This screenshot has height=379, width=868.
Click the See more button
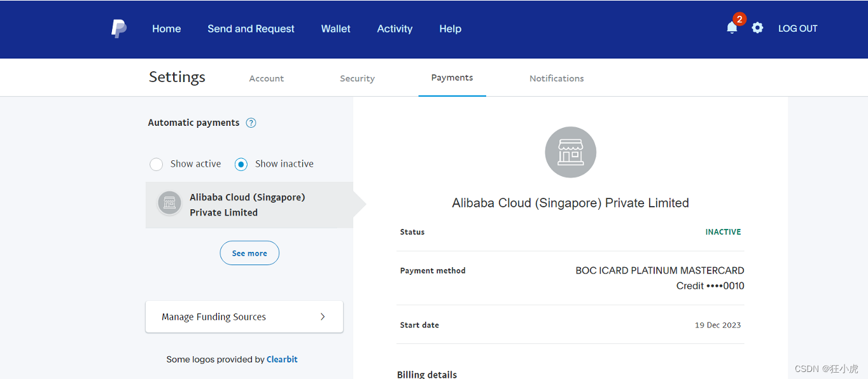[x=249, y=253]
